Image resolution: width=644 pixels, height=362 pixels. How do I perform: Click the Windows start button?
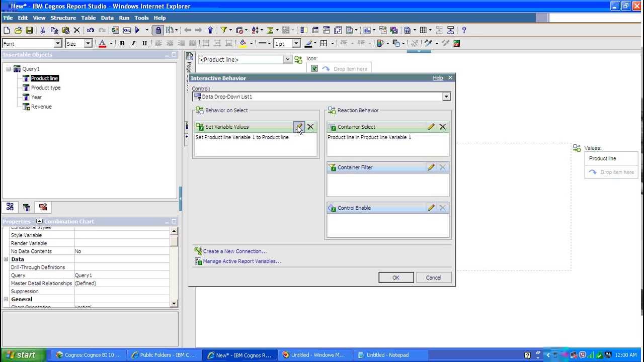tap(23, 355)
